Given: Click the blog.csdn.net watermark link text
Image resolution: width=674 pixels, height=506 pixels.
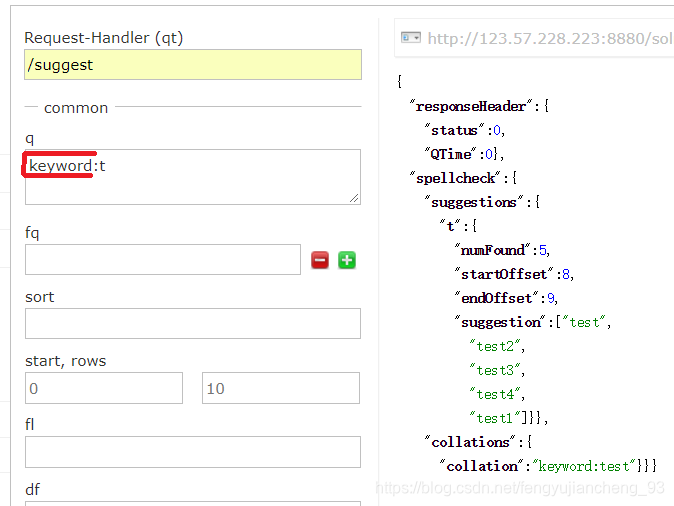Looking at the screenshot, I should [520, 488].
